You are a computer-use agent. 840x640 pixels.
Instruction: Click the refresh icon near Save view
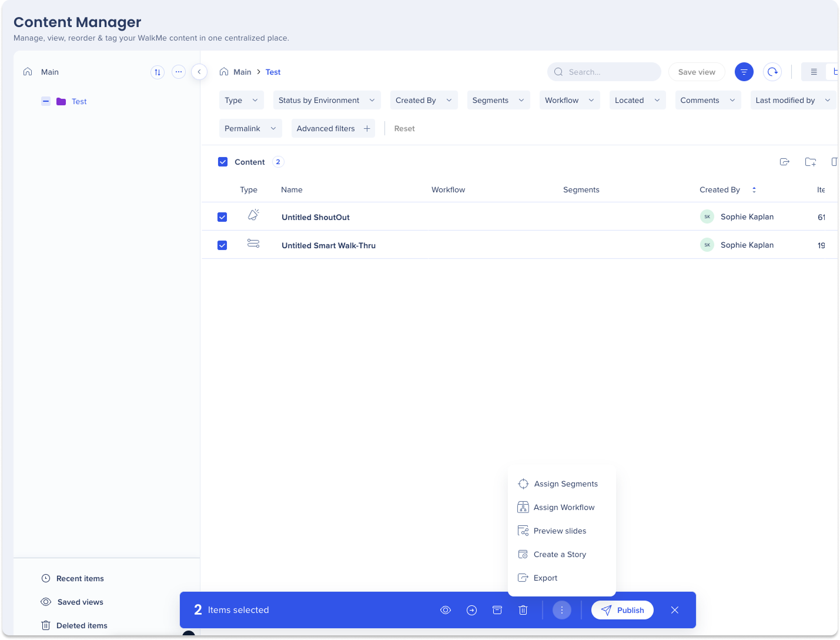click(x=772, y=72)
